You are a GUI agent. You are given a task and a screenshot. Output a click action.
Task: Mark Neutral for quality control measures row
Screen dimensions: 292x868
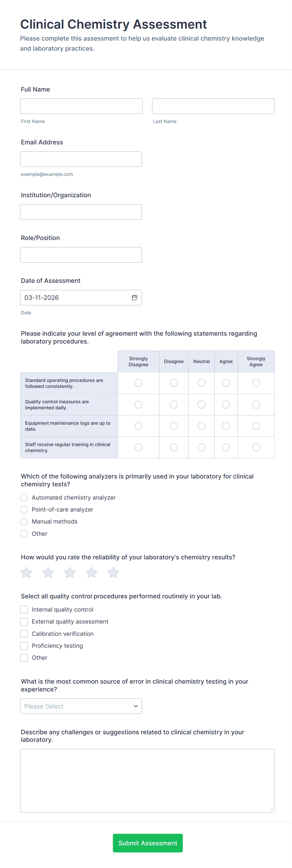pos(201,404)
